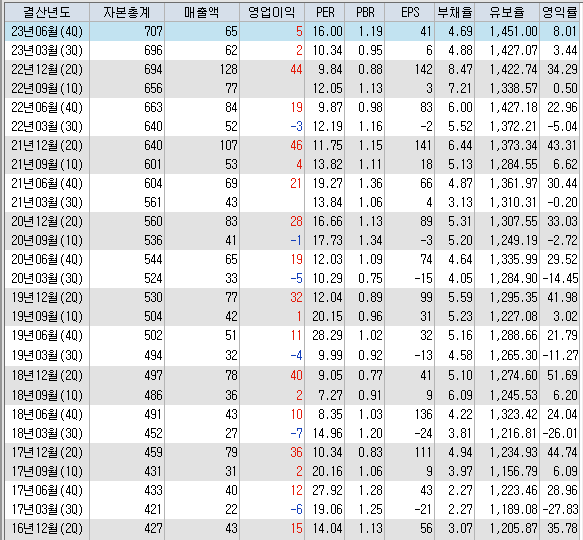Click 유보율 value 1,451.00
The height and width of the screenshot is (540, 583).
click(513, 31)
